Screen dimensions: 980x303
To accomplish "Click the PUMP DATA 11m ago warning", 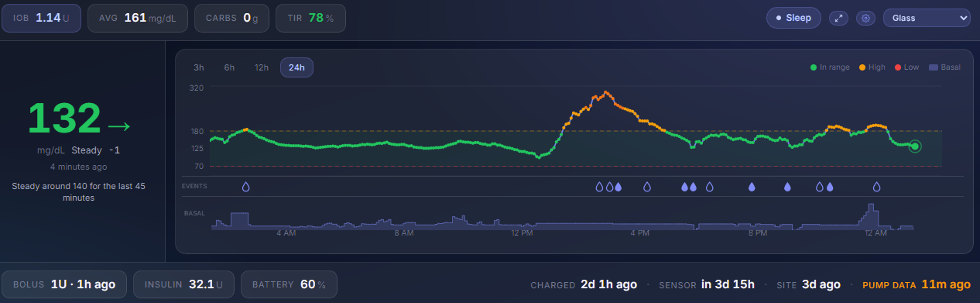I will 917,284.
